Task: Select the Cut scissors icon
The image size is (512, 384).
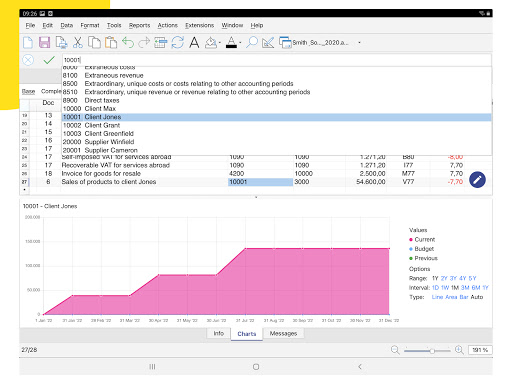Action: coord(78,43)
